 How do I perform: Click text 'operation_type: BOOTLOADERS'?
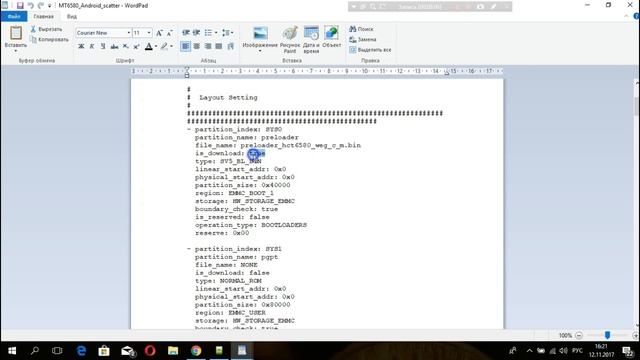pos(251,225)
